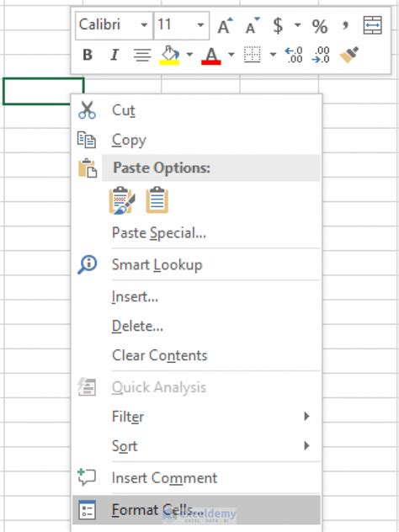Choose Cut from context menu
Screen dimensions: 399x532
[196, 110]
